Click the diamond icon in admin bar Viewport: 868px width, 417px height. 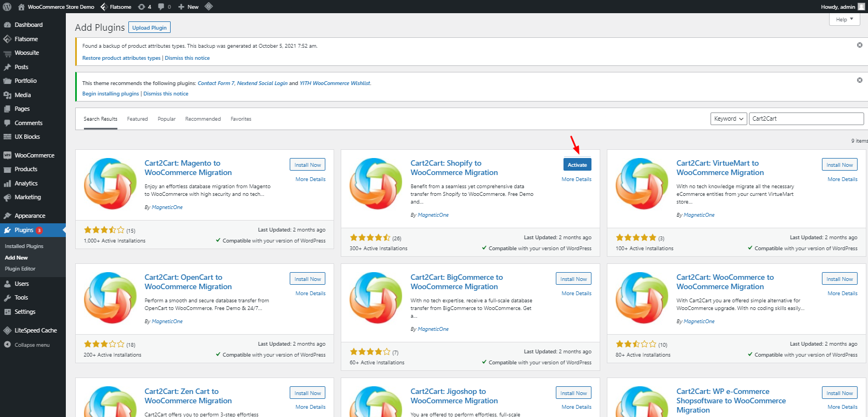(208, 7)
